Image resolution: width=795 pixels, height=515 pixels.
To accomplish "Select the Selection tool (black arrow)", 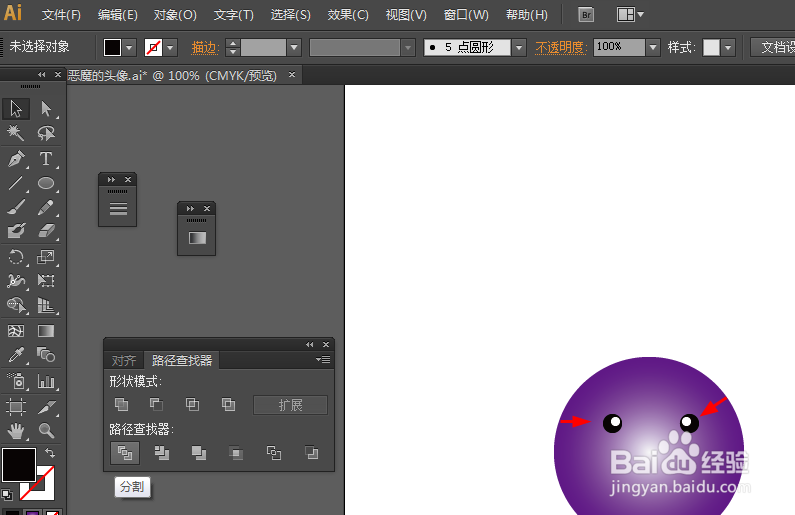I will pos(16,108).
